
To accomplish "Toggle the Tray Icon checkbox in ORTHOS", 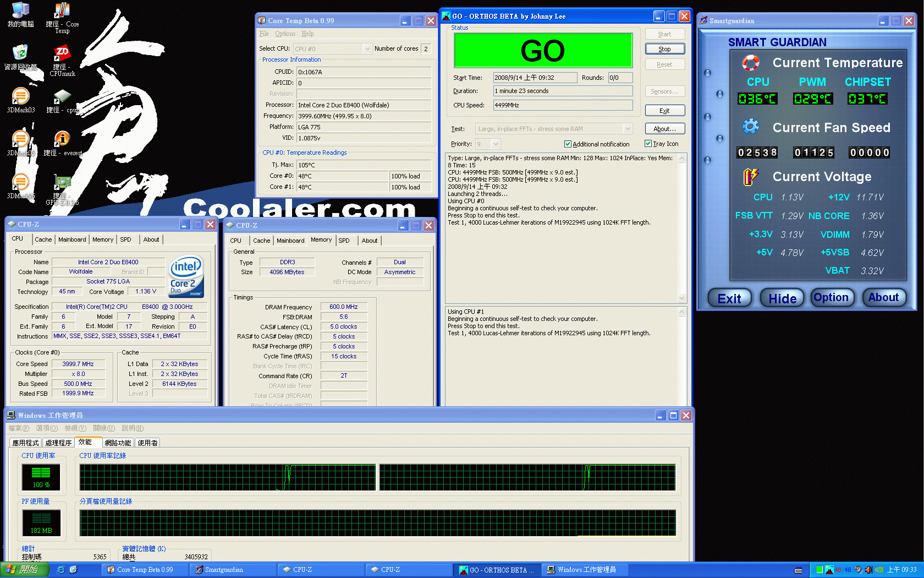I will point(648,143).
